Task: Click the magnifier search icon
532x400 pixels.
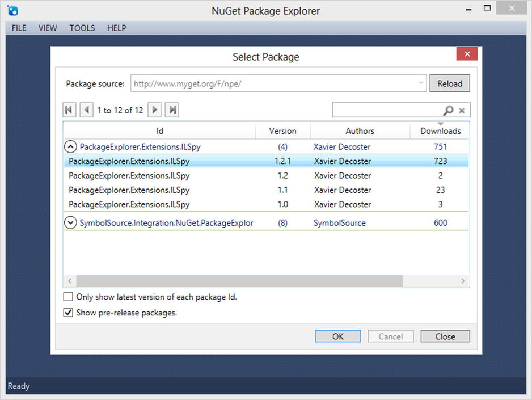Action: (x=448, y=110)
